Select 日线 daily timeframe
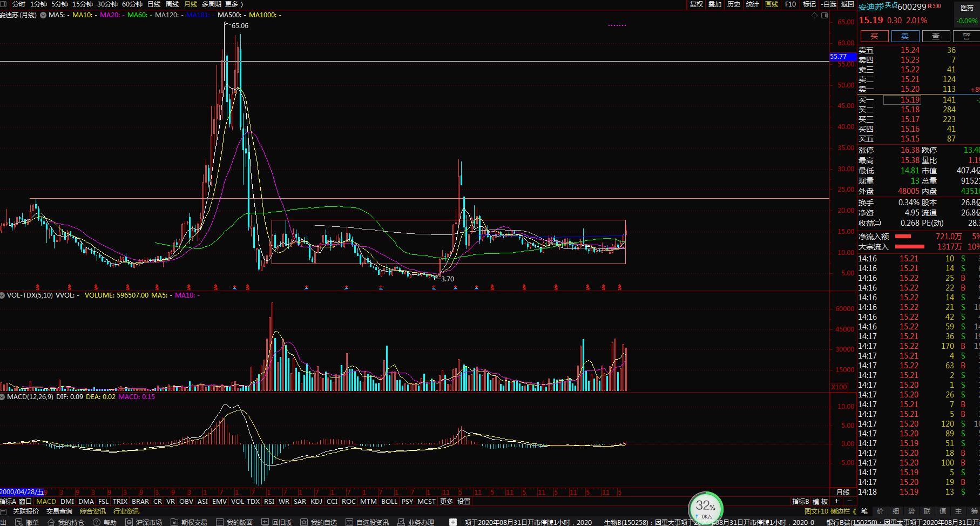 coord(154,4)
